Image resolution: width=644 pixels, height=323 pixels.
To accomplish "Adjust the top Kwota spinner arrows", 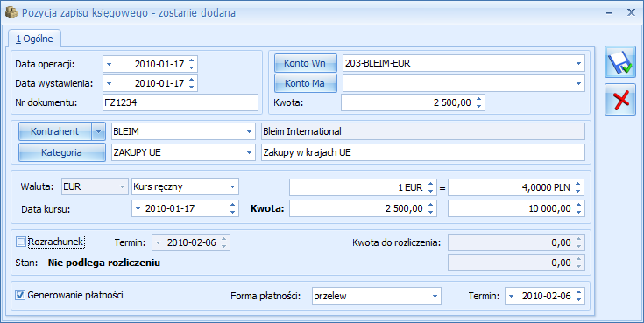I will pos(479,102).
